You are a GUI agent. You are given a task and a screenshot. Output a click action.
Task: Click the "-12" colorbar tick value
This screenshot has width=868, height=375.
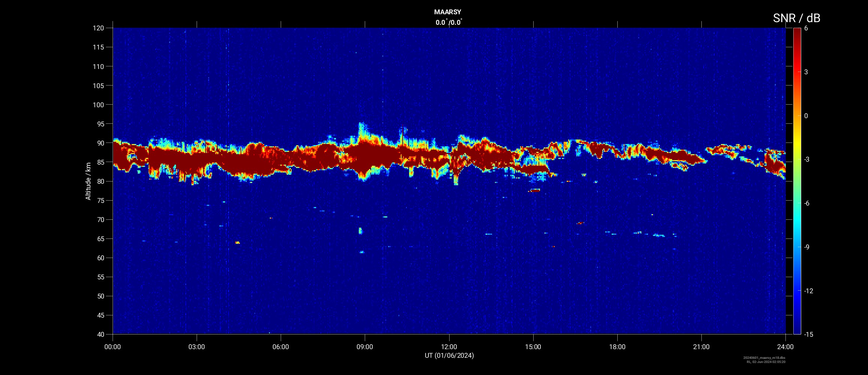coord(808,291)
